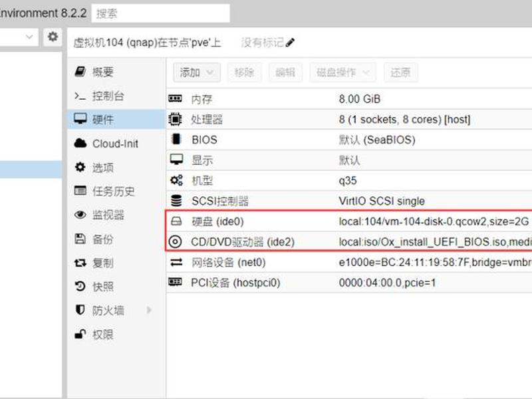Open the 权限 tab
This screenshot has width=532, height=399.
click(x=116, y=335)
